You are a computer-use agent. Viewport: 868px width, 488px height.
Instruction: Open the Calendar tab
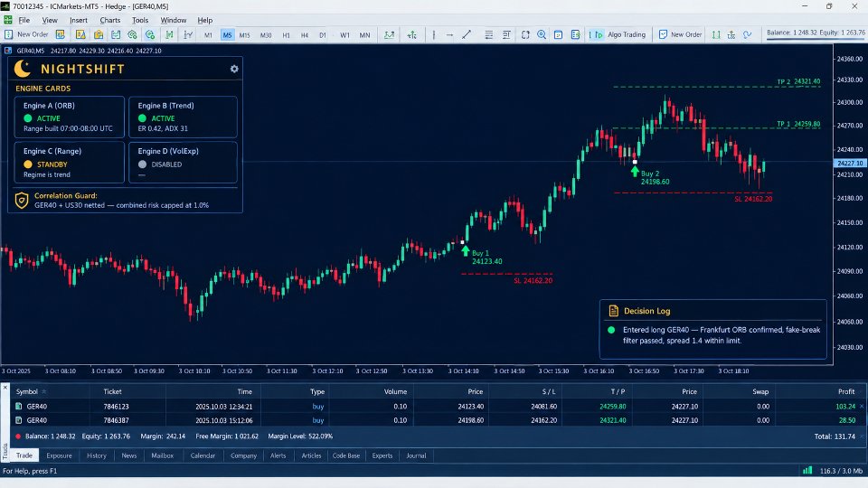click(203, 455)
